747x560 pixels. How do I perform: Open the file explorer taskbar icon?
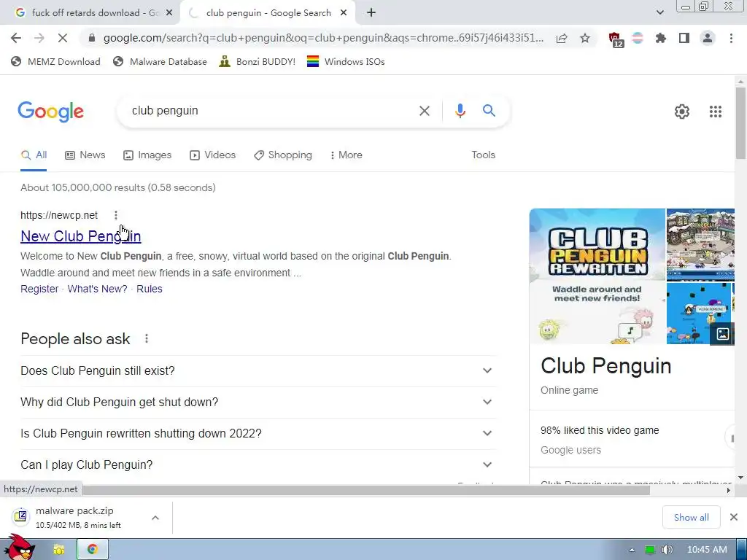tap(58, 550)
